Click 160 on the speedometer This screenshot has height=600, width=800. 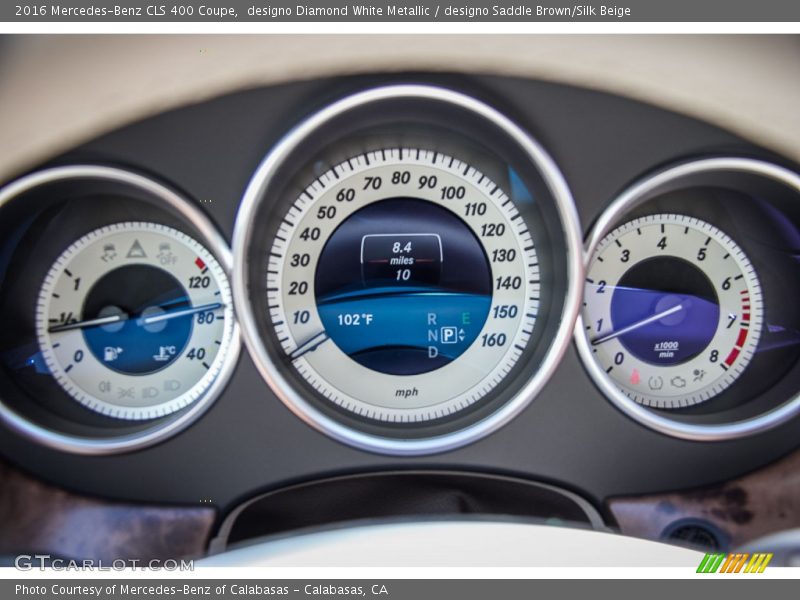coord(493,340)
